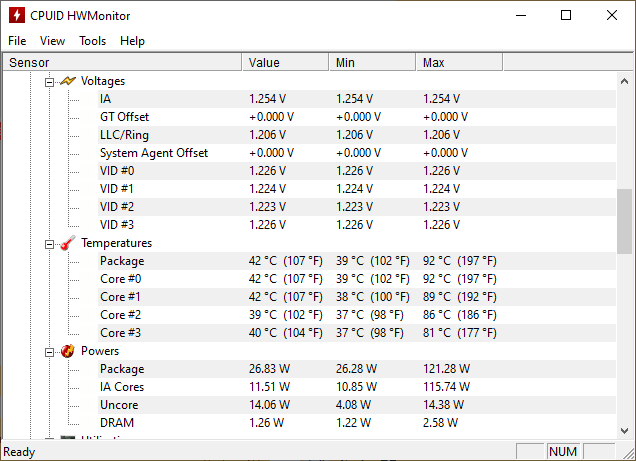Select the IA voltage row
636x461 pixels.
pyautogui.click(x=357, y=99)
